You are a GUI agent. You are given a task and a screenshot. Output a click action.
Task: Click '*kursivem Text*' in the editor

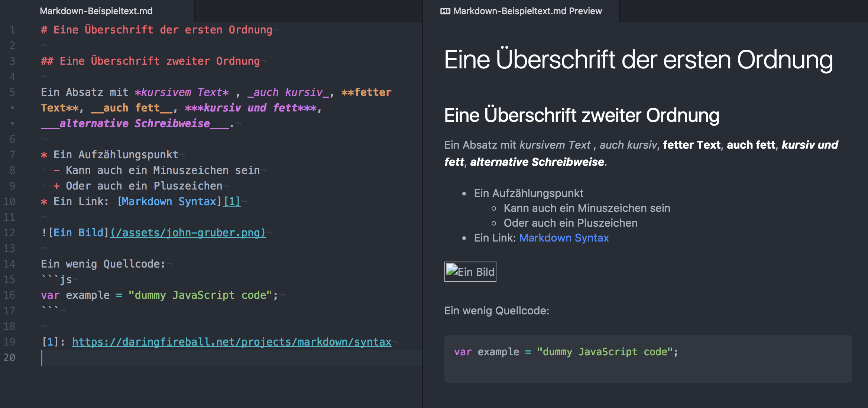tap(182, 92)
